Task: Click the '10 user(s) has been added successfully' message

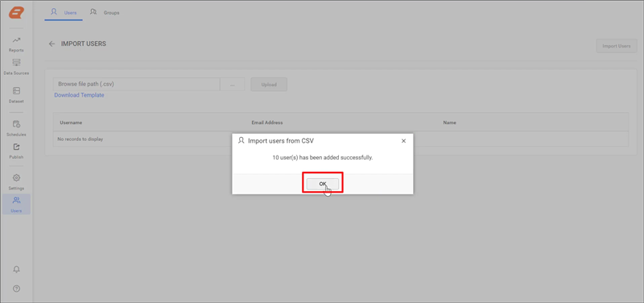Action: (x=323, y=157)
